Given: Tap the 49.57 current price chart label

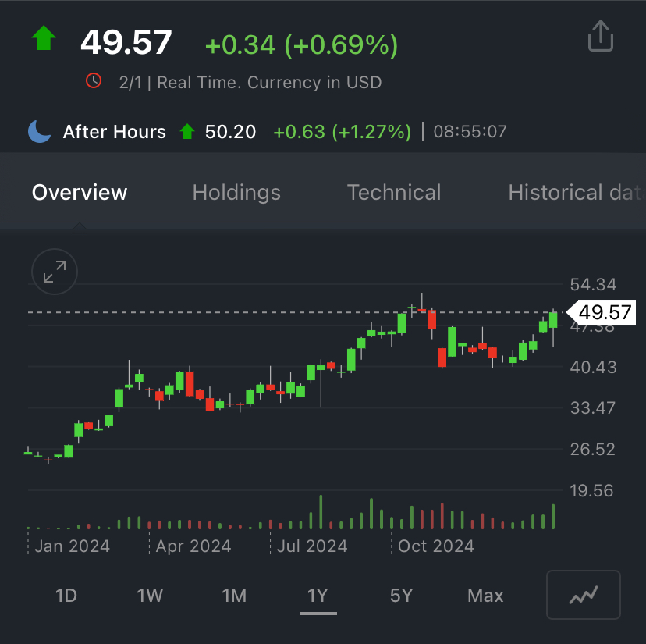Looking at the screenshot, I should [602, 312].
